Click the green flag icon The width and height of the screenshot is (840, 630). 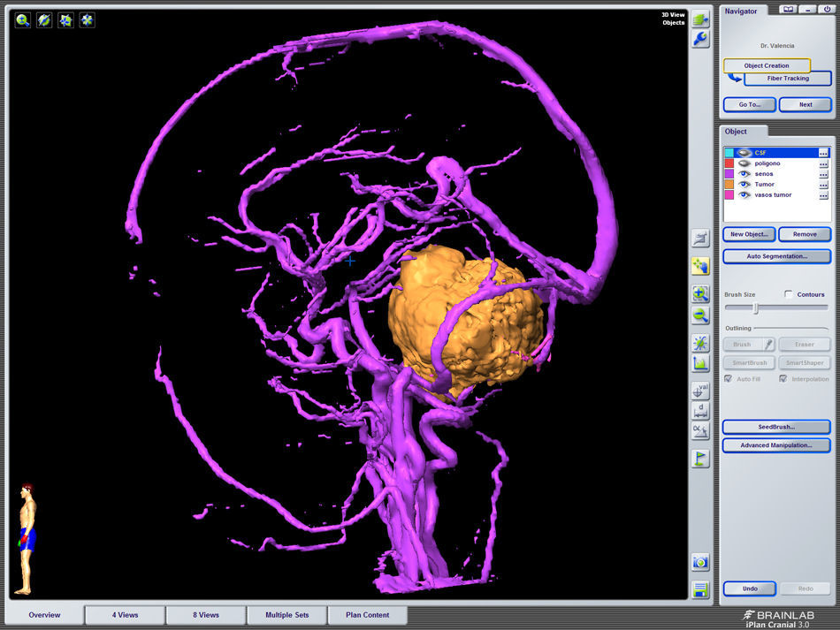click(x=700, y=459)
